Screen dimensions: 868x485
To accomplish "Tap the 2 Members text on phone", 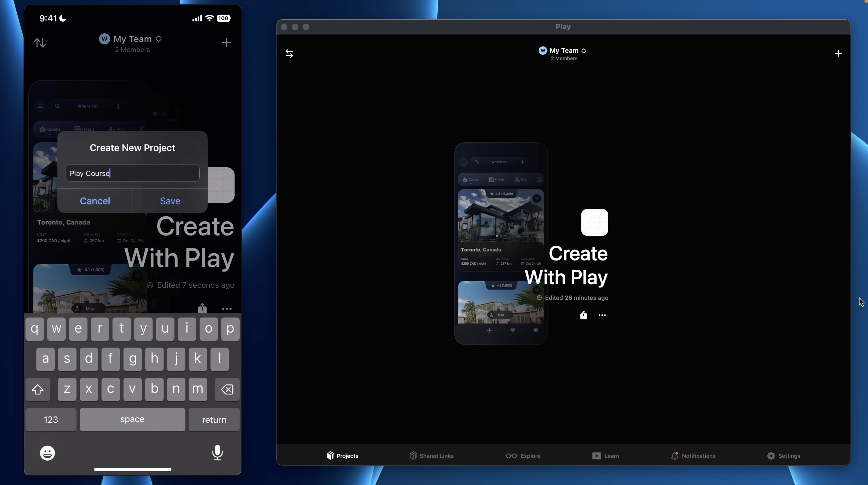I will coord(132,50).
